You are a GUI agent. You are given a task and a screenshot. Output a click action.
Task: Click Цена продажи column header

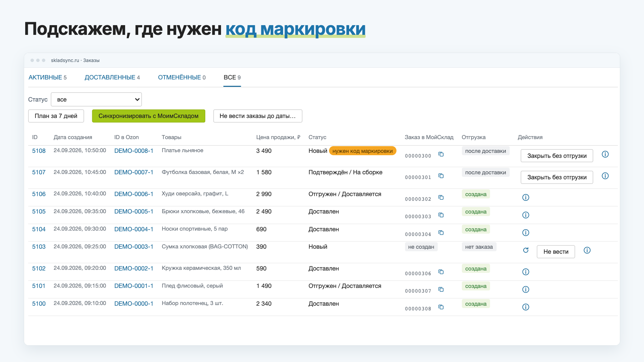(278, 137)
